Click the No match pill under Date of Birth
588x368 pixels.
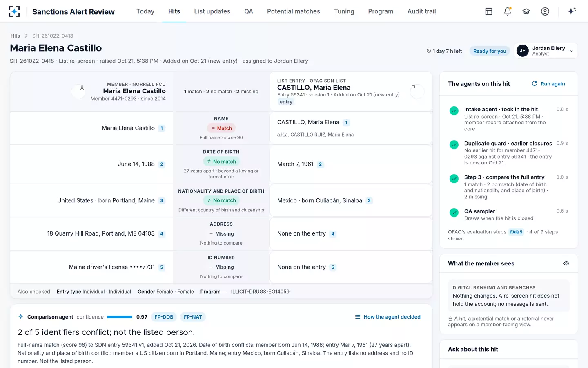pos(221,162)
